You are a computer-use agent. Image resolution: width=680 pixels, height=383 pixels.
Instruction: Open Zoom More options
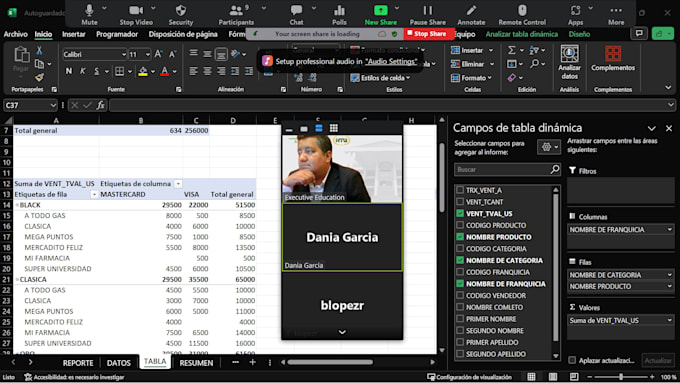pyautogui.click(x=616, y=15)
